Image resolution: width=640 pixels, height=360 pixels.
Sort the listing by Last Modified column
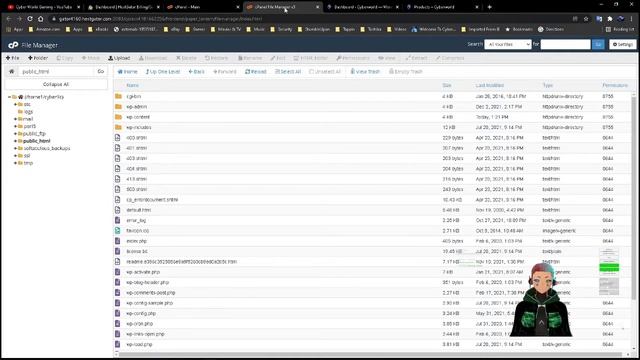click(489, 85)
